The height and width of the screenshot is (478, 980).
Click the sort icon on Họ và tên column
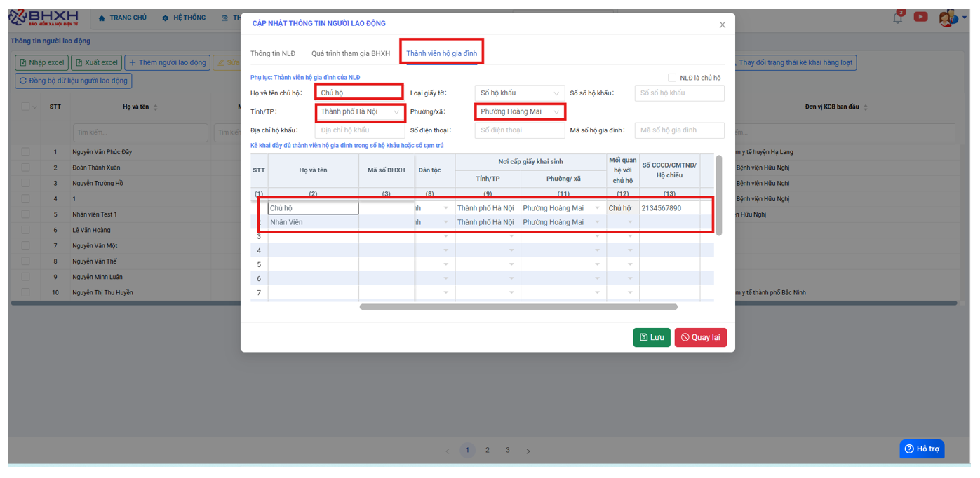156,107
